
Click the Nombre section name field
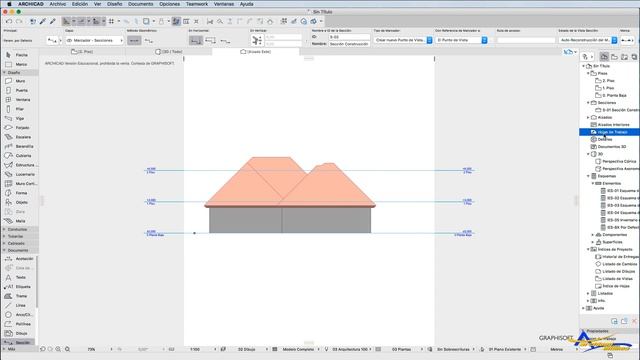coord(349,44)
